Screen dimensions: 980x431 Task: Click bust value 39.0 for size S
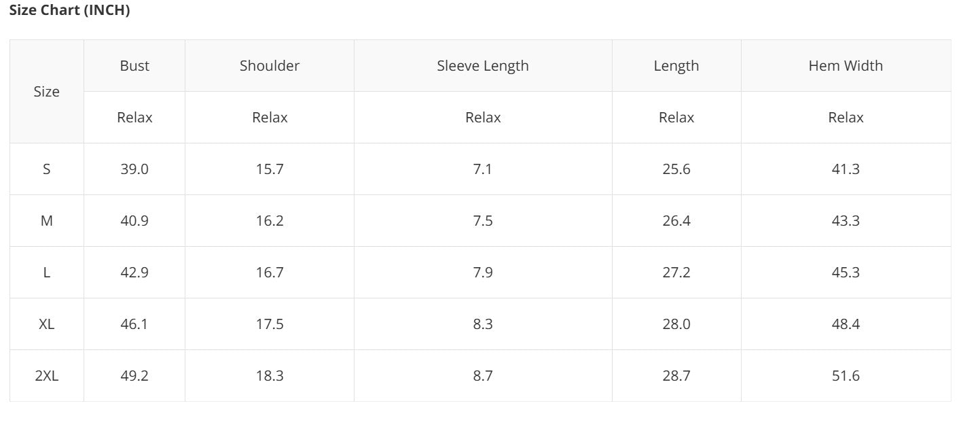[x=134, y=169]
